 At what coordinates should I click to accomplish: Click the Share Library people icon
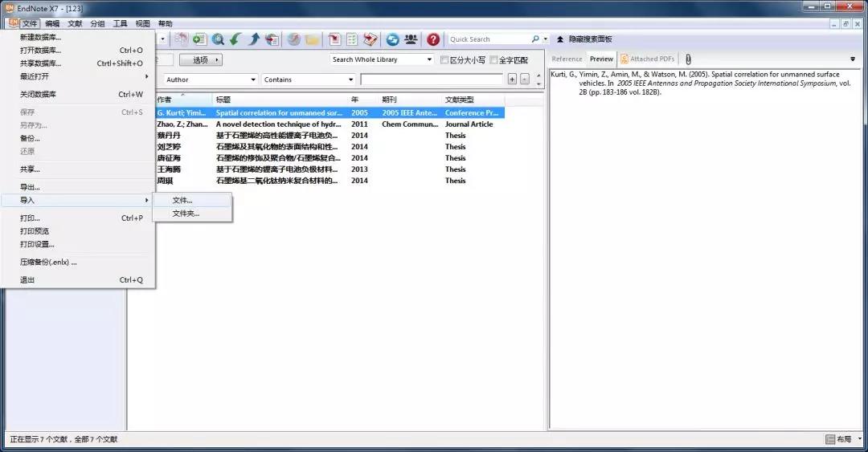411,39
